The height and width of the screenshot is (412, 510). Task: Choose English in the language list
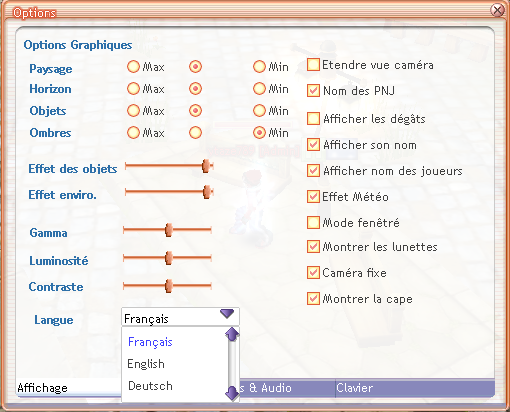click(146, 364)
